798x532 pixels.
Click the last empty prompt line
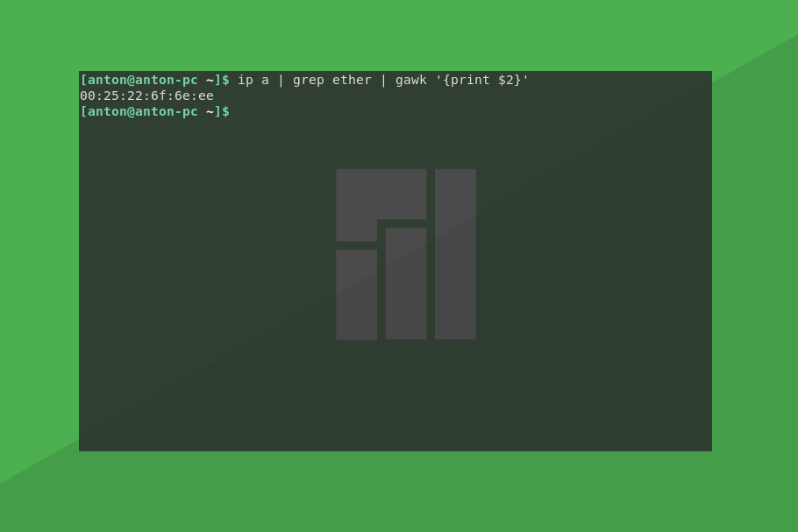click(154, 111)
